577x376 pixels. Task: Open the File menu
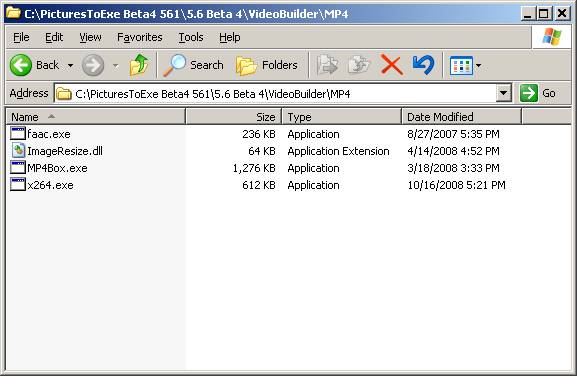point(21,37)
